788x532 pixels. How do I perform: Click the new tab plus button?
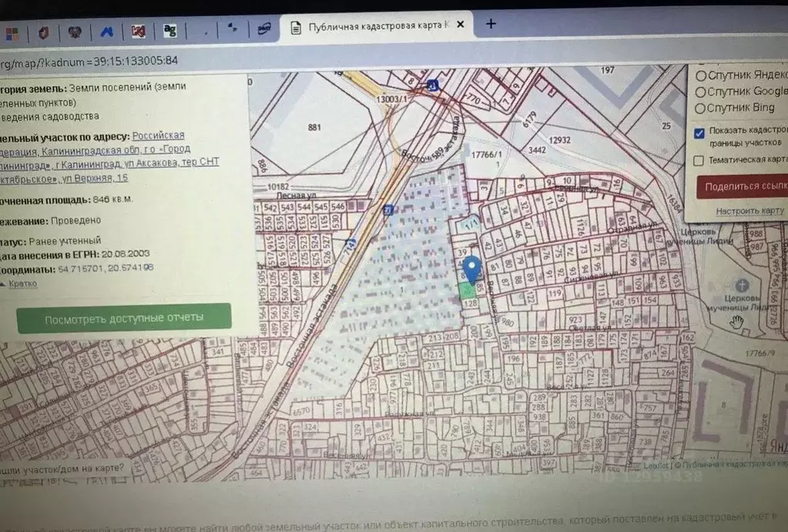point(491,24)
